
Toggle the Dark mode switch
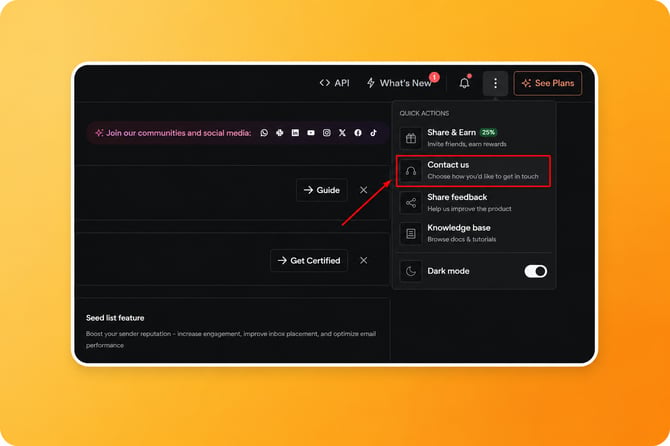535,271
